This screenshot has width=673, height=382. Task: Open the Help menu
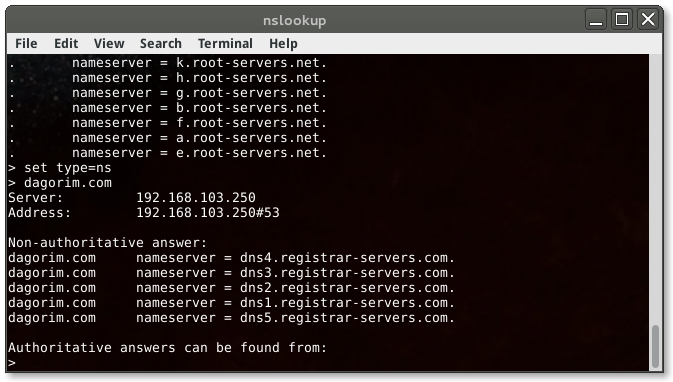(x=283, y=44)
